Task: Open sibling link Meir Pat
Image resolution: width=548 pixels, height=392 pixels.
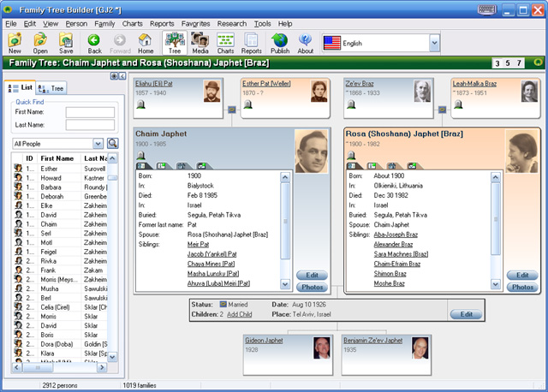Action: coord(198,244)
